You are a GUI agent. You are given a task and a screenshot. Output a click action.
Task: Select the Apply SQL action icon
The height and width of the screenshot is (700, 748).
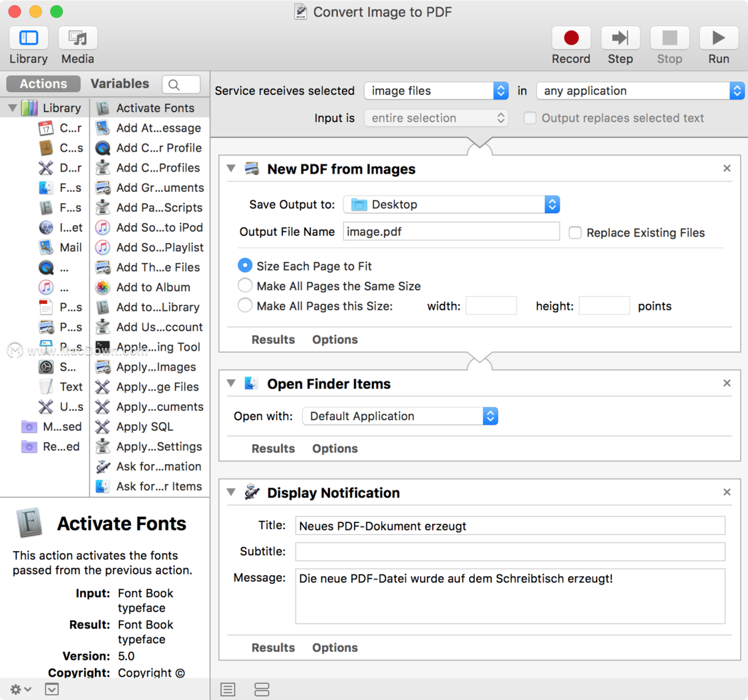pyautogui.click(x=103, y=427)
